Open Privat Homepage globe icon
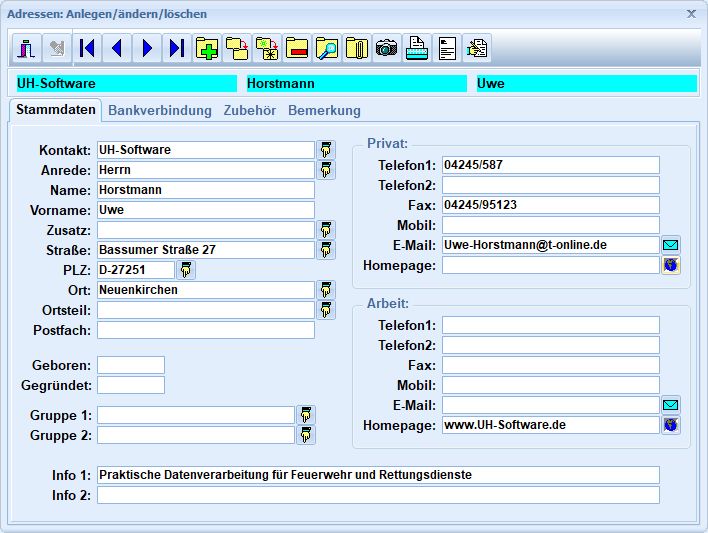 coord(671,265)
